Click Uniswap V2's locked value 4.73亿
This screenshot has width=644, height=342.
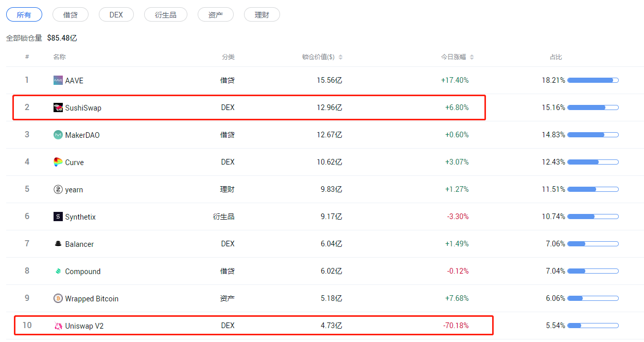point(332,326)
